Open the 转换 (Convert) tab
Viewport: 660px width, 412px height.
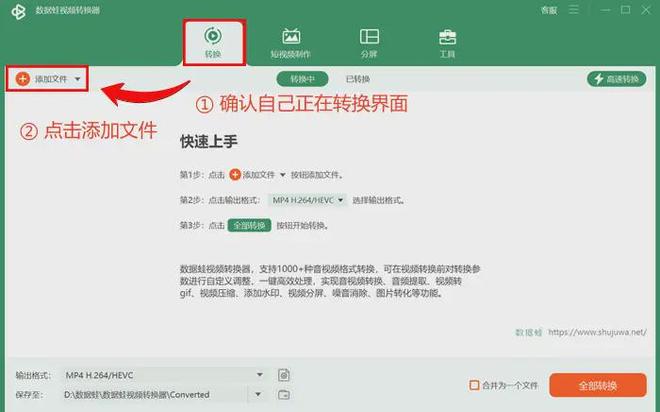tap(213, 43)
